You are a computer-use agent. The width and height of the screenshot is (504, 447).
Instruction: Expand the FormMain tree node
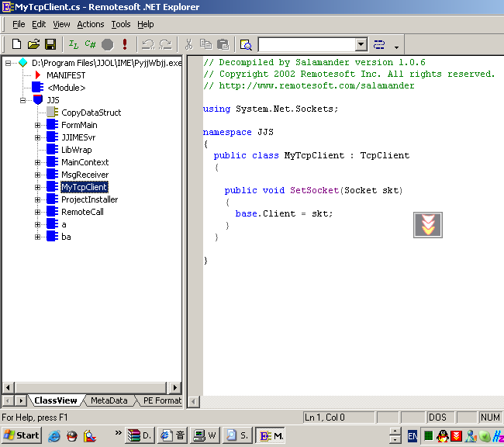click(x=37, y=125)
